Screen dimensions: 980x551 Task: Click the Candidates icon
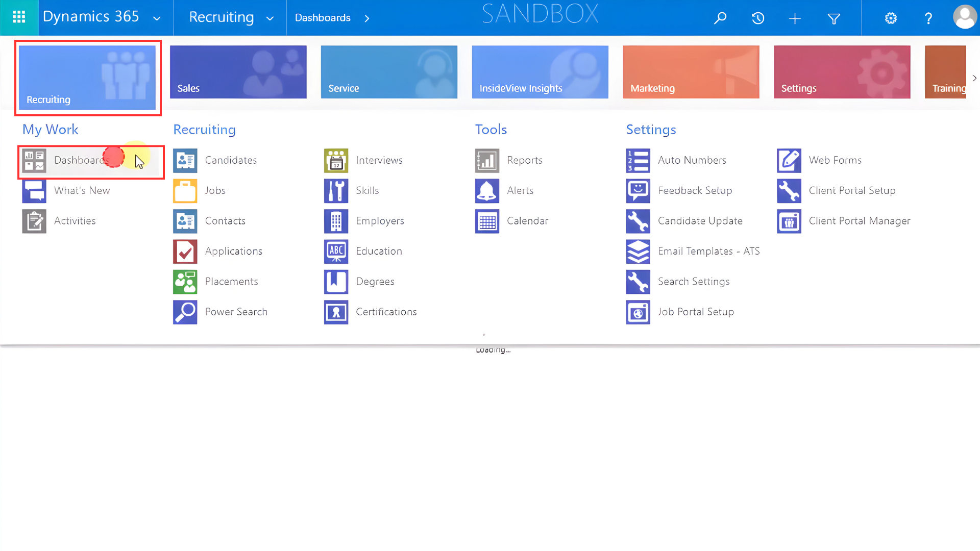tap(185, 160)
